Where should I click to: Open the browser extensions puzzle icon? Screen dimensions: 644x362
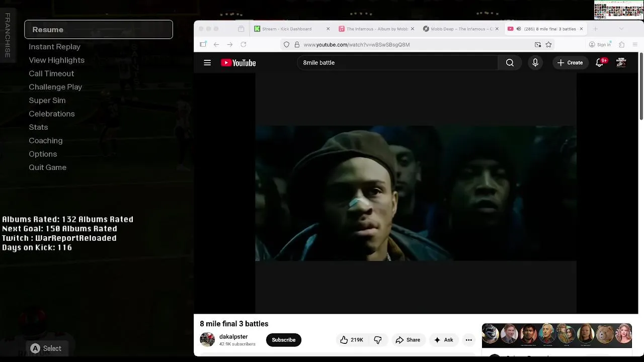click(622, 45)
